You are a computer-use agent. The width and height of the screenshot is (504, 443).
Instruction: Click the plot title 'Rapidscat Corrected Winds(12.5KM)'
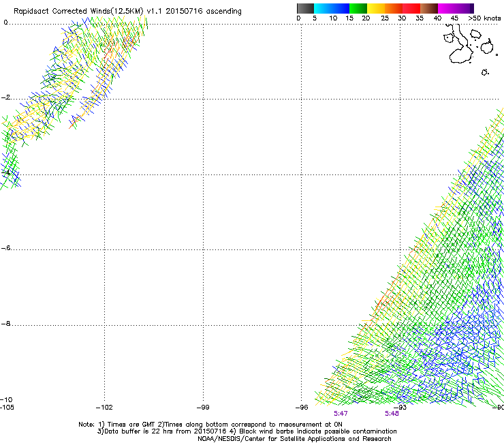coord(78,12)
